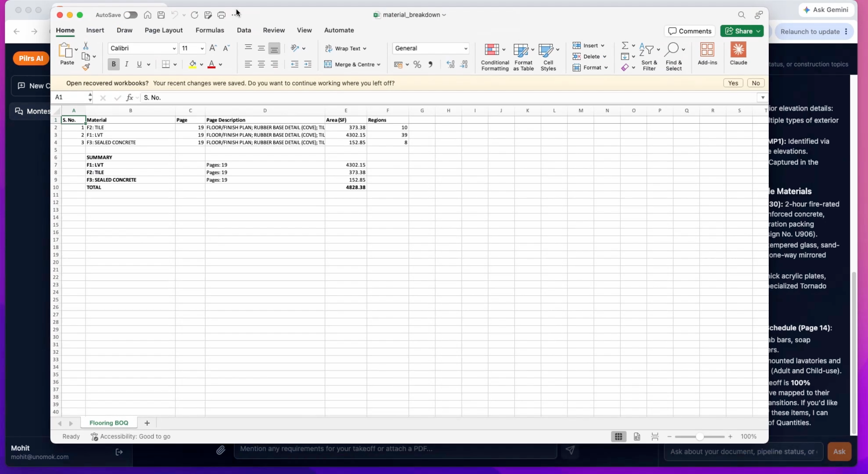Toggle Underline formatting
The width and height of the screenshot is (868, 474).
140,65
